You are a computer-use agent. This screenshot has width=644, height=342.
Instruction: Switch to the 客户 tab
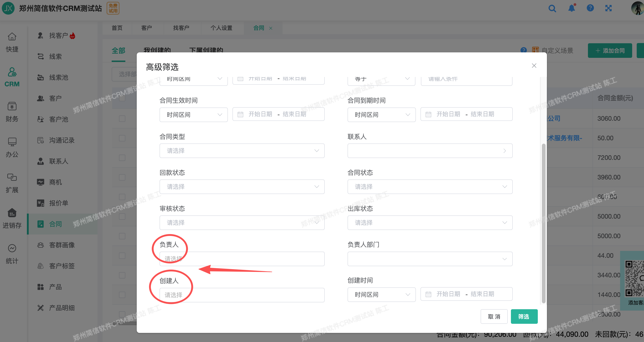pos(147,28)
